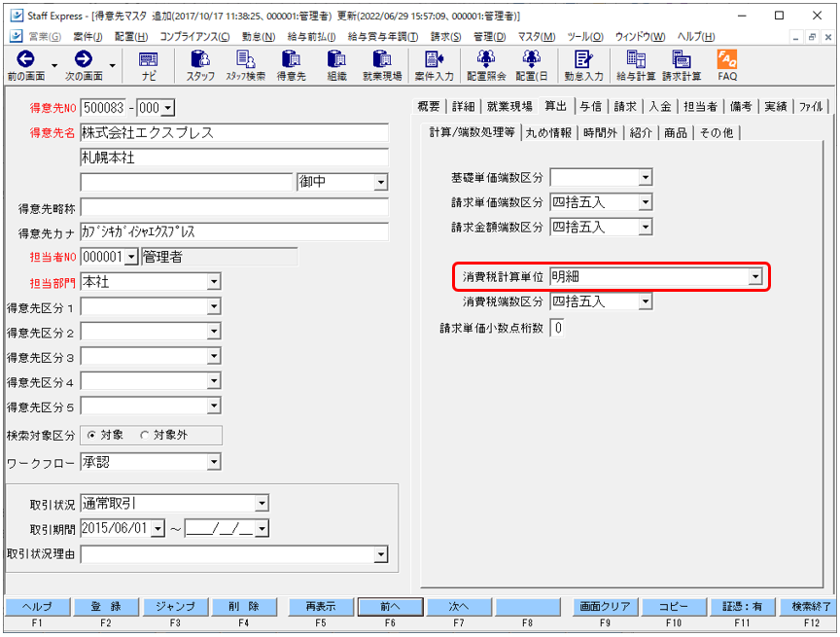Image resolution: width=840 pixels, height=637 pixels.
Task: Click the 再表示 F5 button
Action: click(321, 607)
